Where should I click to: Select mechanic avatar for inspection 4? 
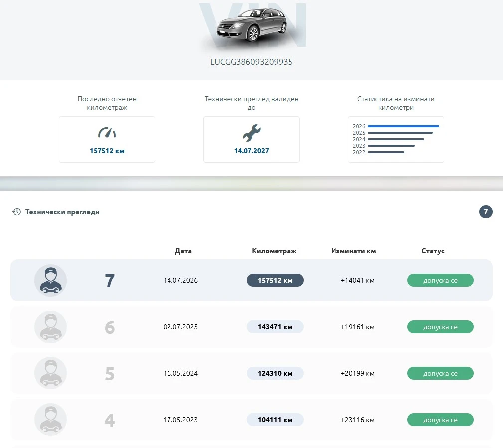coord(51,419)
